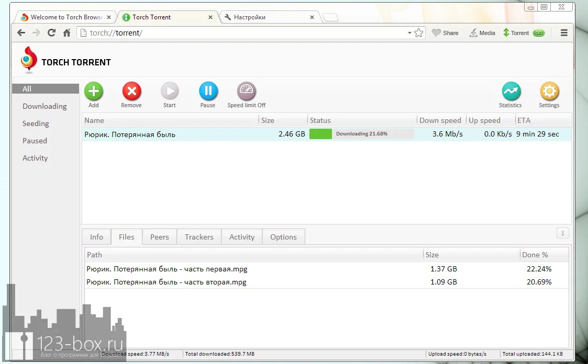Click the Speed limit Off gauge icon
Image resolution: width=588 pixels, height=364 pixels.
click(x=247, y=91)
